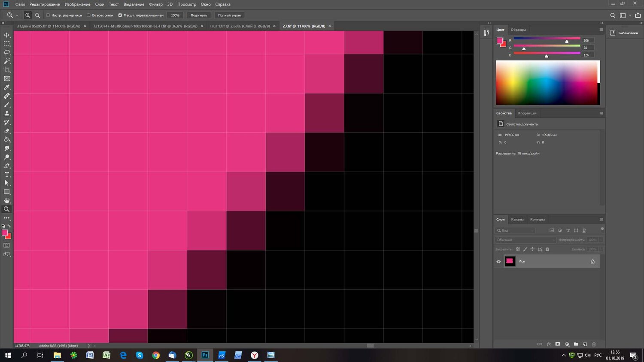Open the Фильтр menu
The image size is (644, 362).
tap(156, 4)
